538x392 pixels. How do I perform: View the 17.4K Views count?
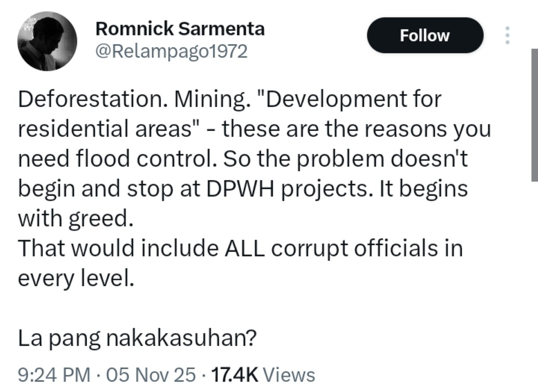(263, 375)
